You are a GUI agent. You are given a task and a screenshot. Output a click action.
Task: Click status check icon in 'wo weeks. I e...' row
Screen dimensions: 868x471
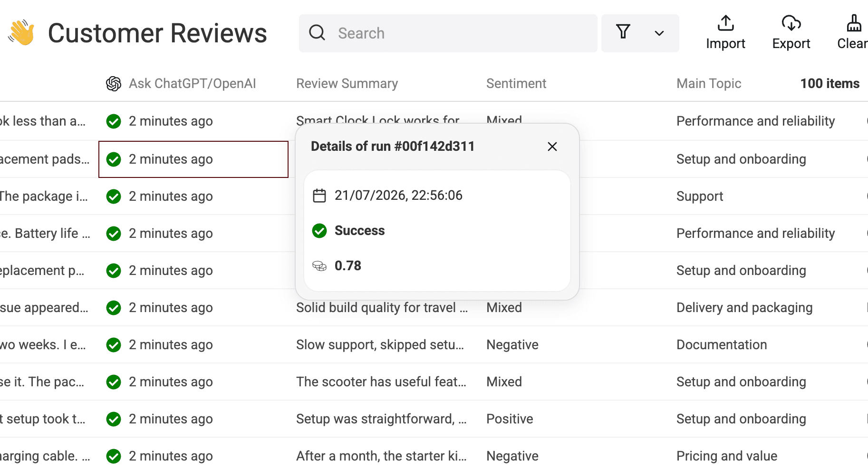click(114, 345)
